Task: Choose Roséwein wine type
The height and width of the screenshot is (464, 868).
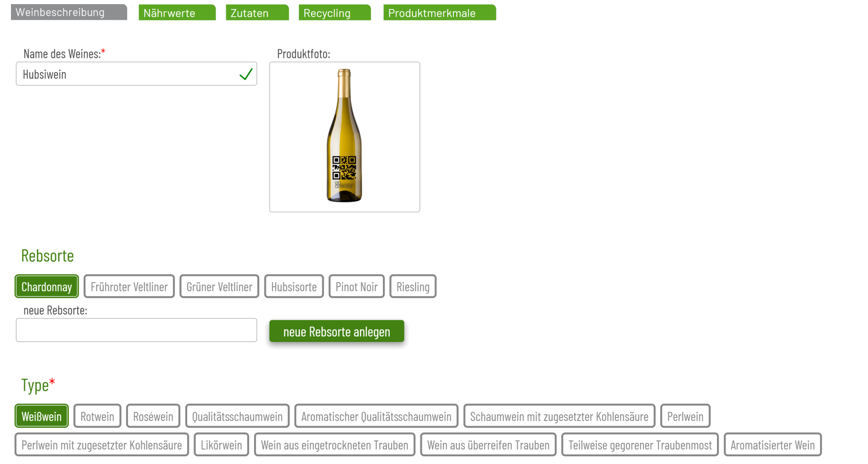Action: 153,416
